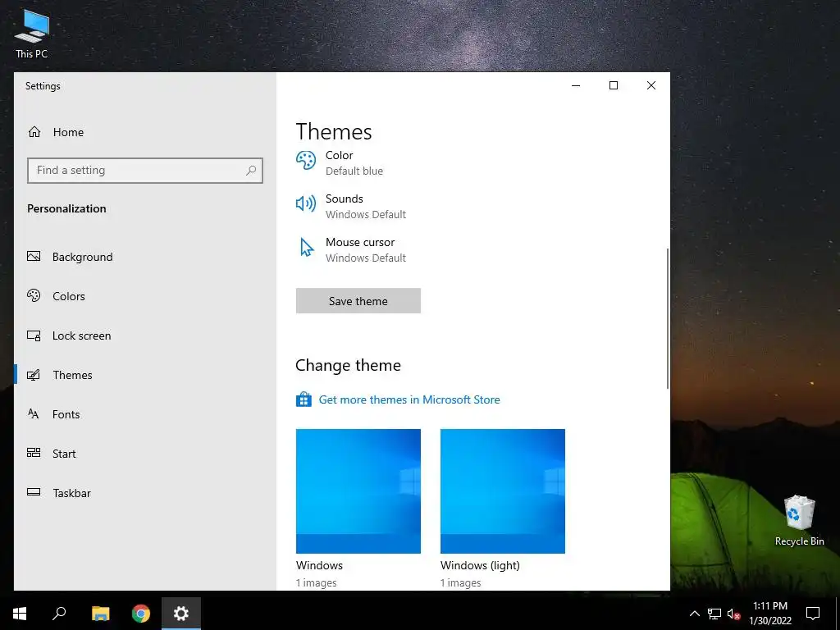The width and height of the screenshot is (840, 630).
Task: Click the search magnifier in Find a setting
Action: [x=251, y=171]
